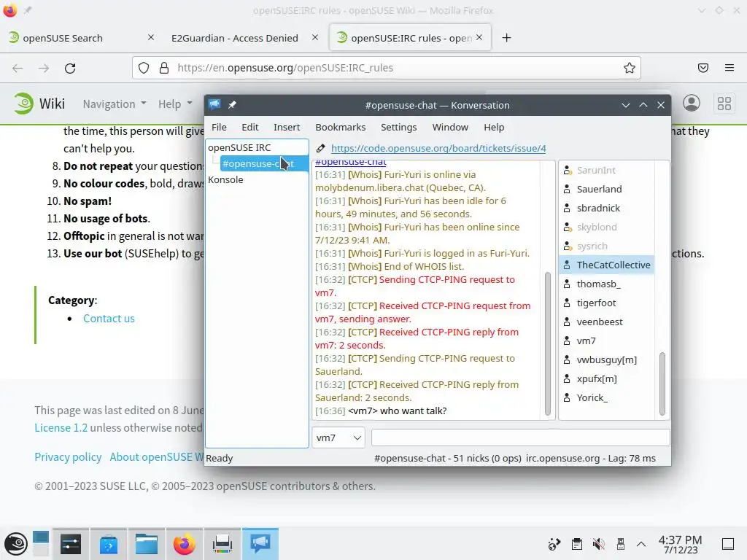Open the code.opensuse.org tickets link
Screen dimensions: 747x560
438,148
